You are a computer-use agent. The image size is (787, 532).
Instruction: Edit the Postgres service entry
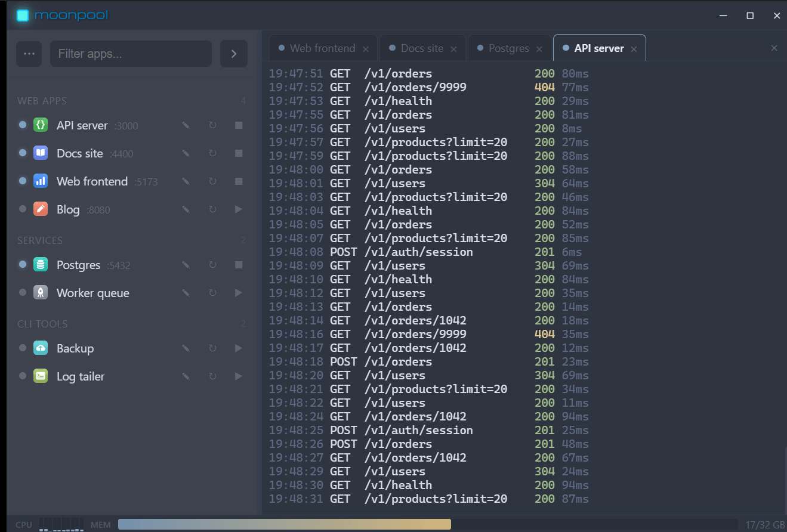click(x=186, y=265)
